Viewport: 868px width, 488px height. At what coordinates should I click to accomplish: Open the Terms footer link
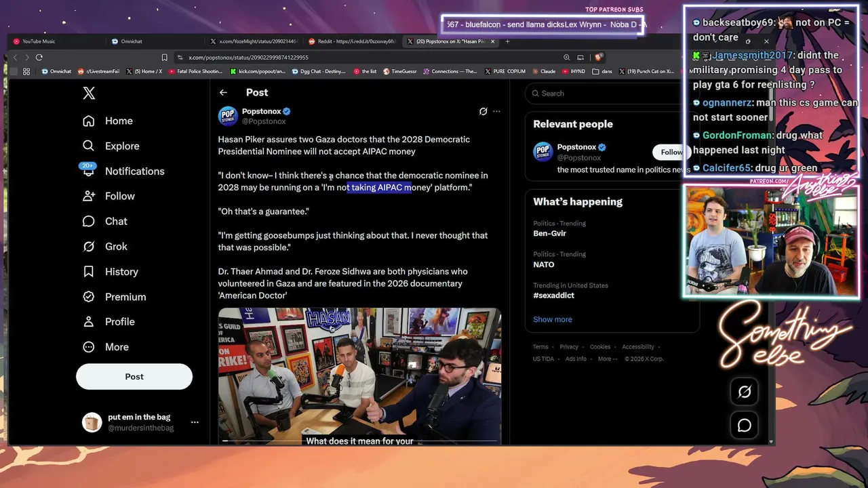540,347
